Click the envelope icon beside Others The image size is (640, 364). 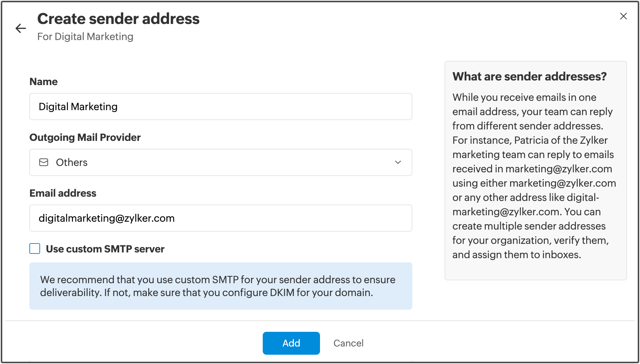pyautogui.click(x=44, y=162)
